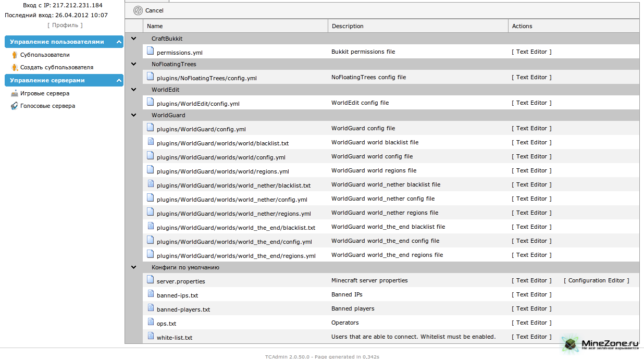The height and width of the screenshot is (359, 644).
Task: Open the Профиль link
Action: pos(65,25)
